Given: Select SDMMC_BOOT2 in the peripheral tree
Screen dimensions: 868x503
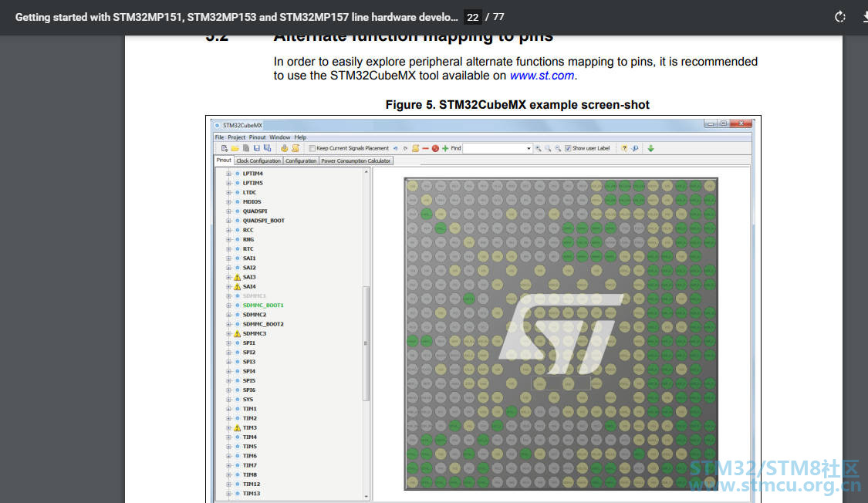Looking at the screenshot, I should click(263, 324).
